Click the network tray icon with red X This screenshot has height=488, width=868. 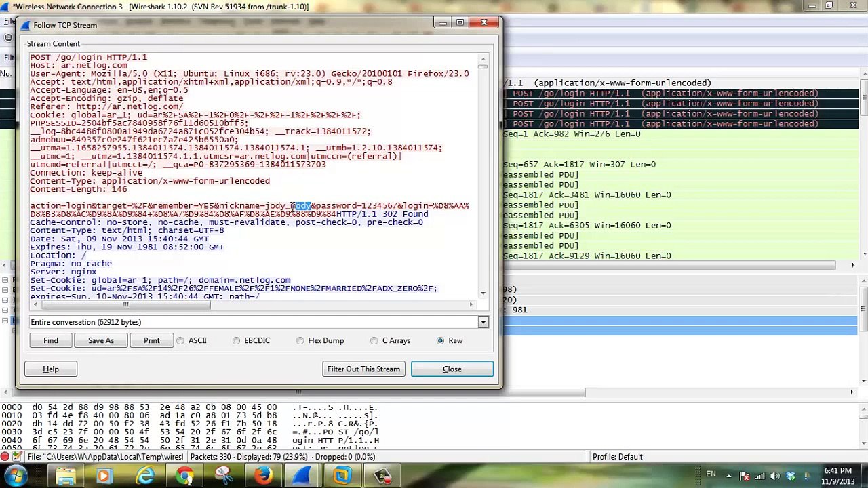[745, 476]
